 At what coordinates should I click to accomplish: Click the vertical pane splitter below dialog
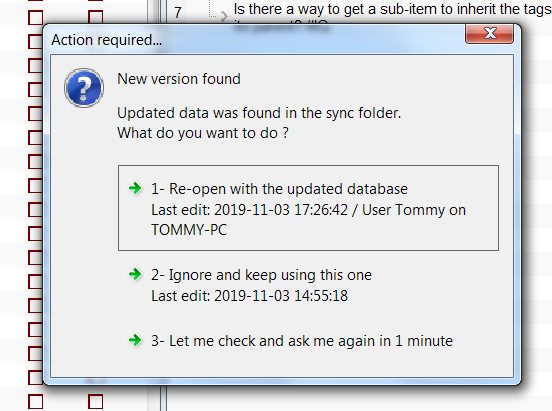[163, 398]
